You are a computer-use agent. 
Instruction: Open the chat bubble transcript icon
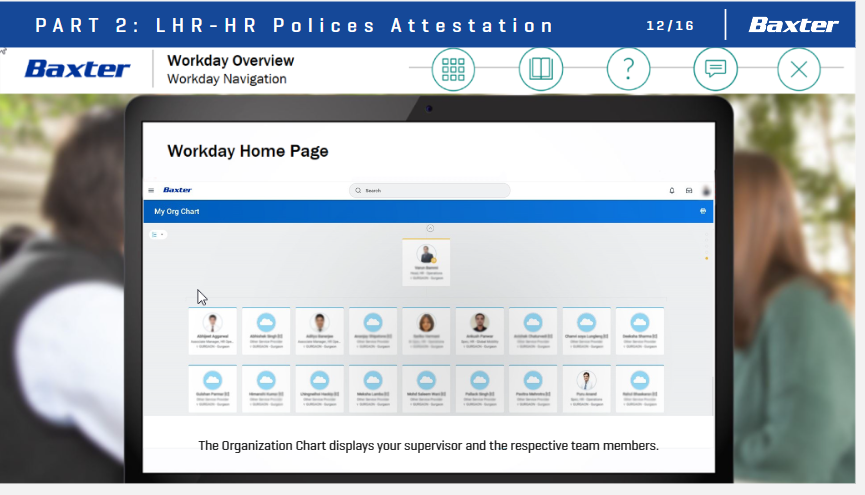point(716,69)
